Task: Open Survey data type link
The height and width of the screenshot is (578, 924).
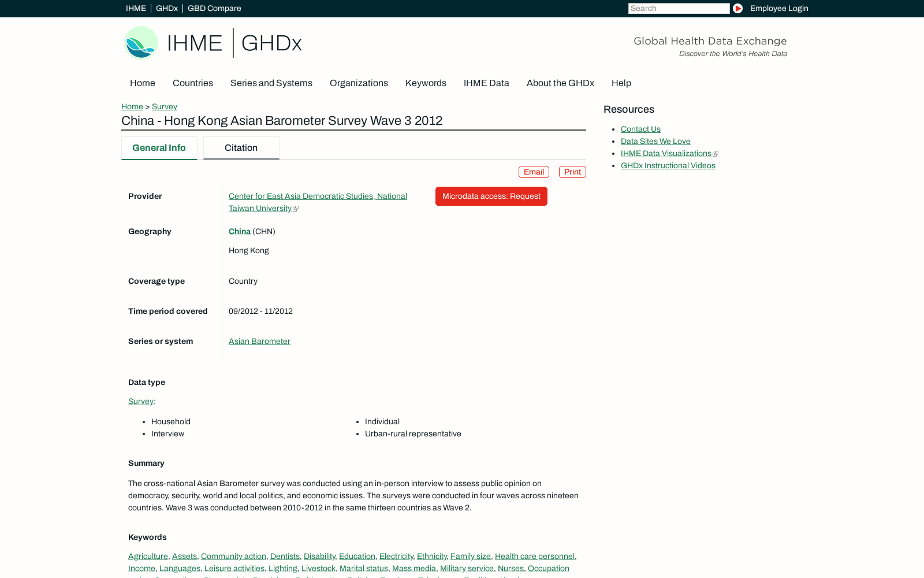Action: [x=141, y=401]
